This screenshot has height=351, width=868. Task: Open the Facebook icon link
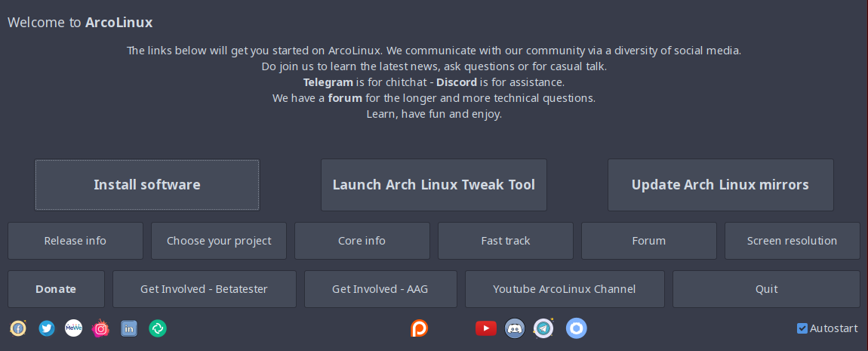pyautogui.click(x=18, y=328)
